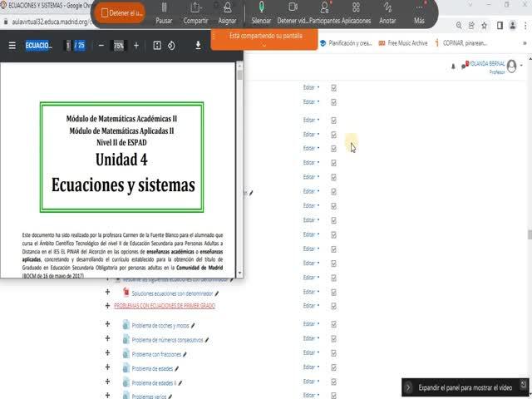Viewport: 532px width, 399px height.
Task: Edit title of Soluciones ecuaciones con denominador
Action: [x=217, y=293]
